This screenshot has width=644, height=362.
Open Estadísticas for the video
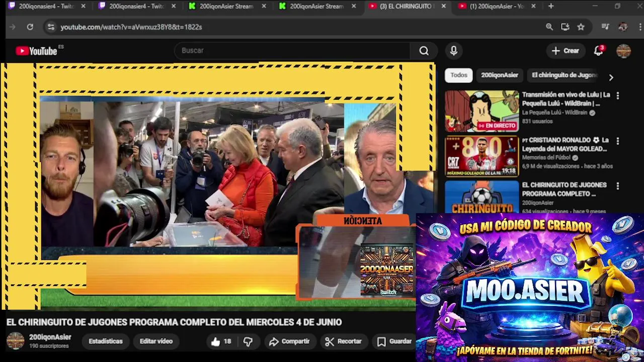click(106, 341)
